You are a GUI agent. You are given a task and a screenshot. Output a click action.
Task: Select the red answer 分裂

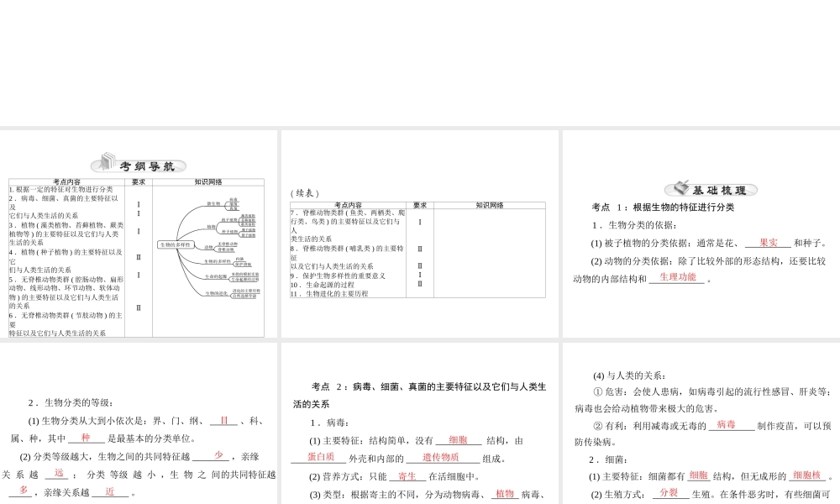[x=669, y=492]
